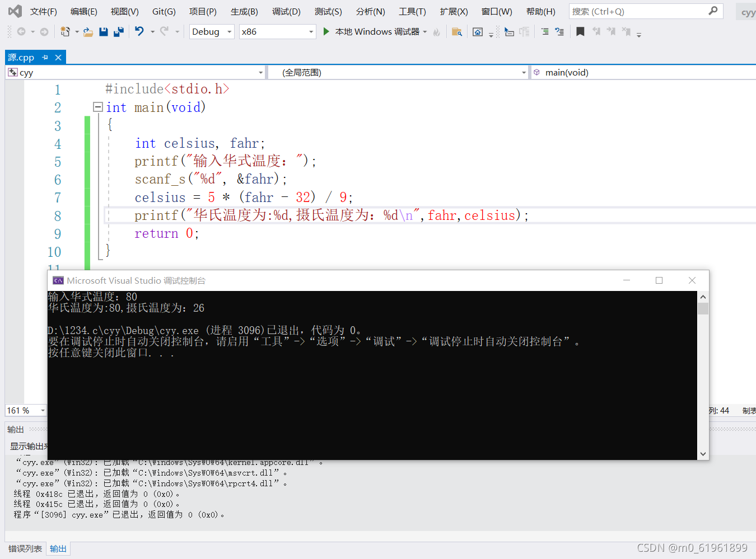This screenshot has width=756, height=559.
Task: Minimize the debug console window
Action: (x=627, y=280)
